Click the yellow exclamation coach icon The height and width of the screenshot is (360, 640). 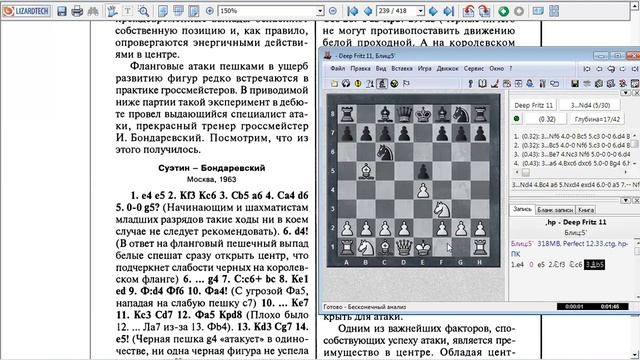pyautogui.click(x=358, y=84)
